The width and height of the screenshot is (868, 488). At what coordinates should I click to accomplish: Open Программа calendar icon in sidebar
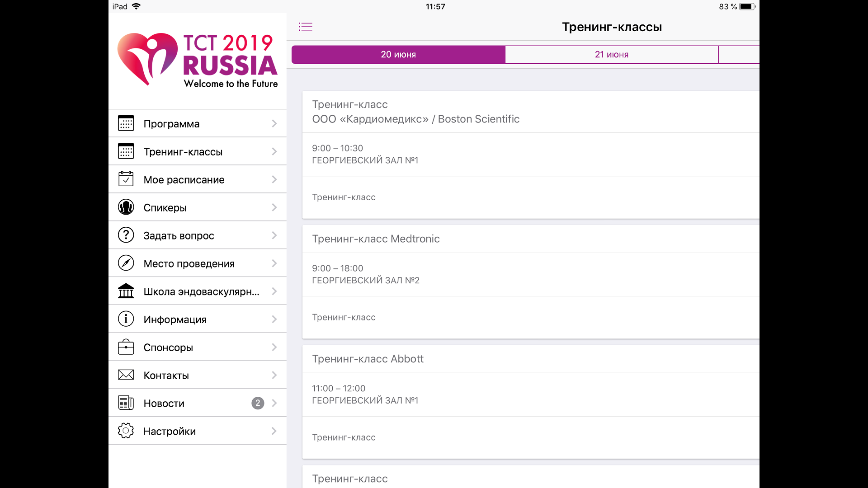[126, 123]
